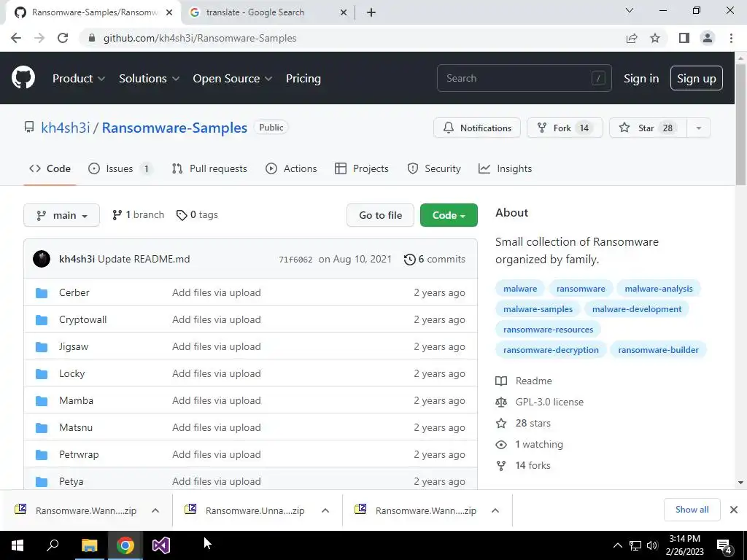Click the page vertical scrollbar
This screenshot has height=560, width=747.
point(740,125)
